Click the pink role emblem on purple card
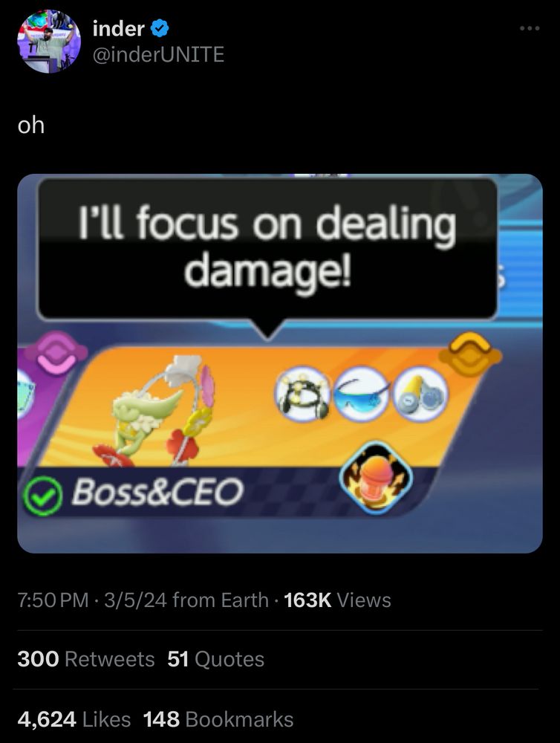 (x=56, y=352)
